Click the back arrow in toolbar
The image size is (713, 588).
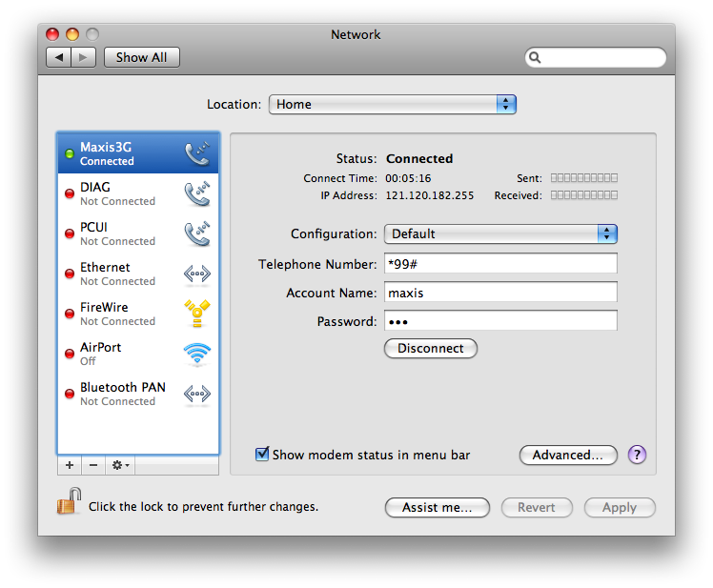[x=59, y=57]
